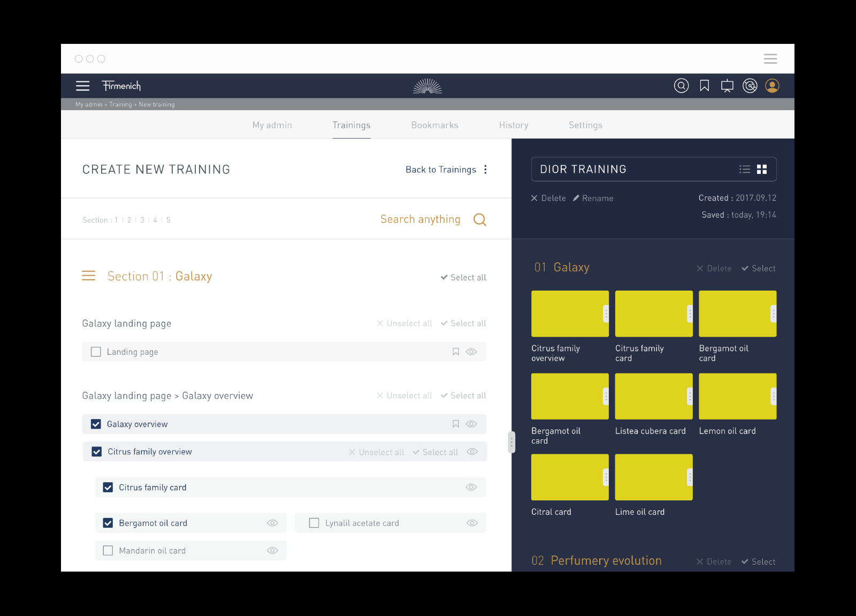The image size is (856, 616).
Task: Go Back to Trainings
Action: tap(441, 170)
